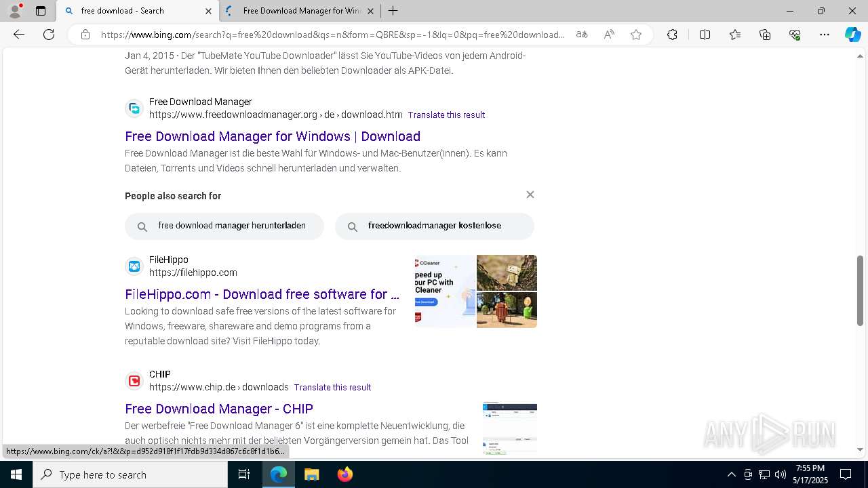Open Free Download Manager - CHIP result
Viewport: 868px width, 488px height.
click(219, 409)
